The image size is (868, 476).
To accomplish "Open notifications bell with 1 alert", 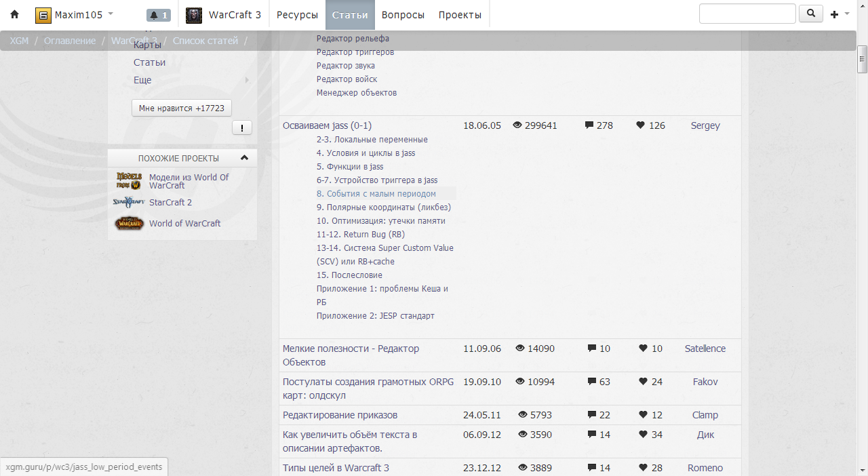I will pyautogui.click(x=159, y=15).
